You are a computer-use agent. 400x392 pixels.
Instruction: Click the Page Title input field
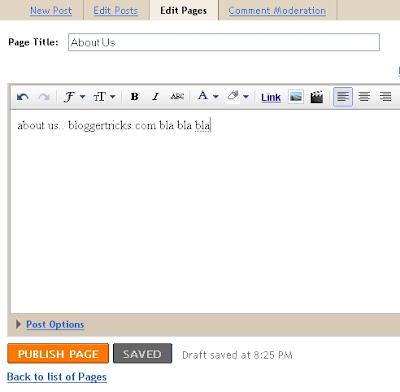[224, 42]
